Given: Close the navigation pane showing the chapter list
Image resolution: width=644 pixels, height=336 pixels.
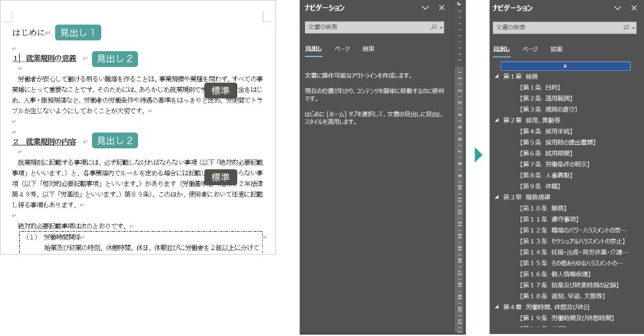Looking at the screenshot, I should click(x=633, y=8).
